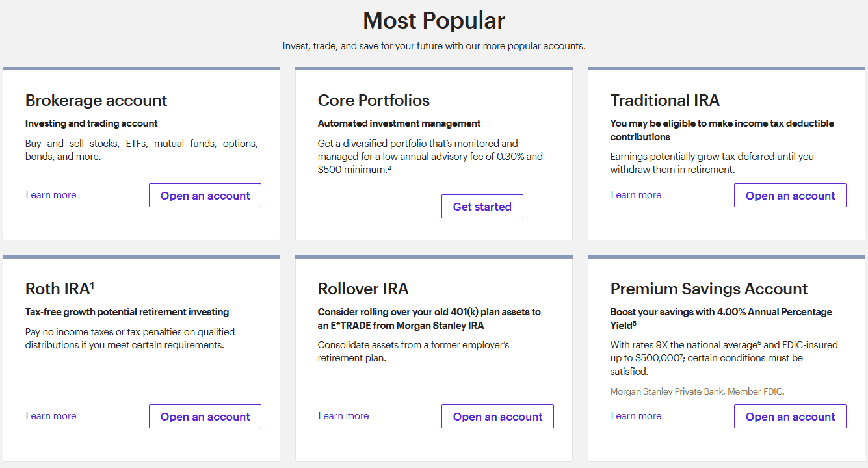Select the Traditional IRA heading
Viewport: 868px width, 468px height.
664,101
